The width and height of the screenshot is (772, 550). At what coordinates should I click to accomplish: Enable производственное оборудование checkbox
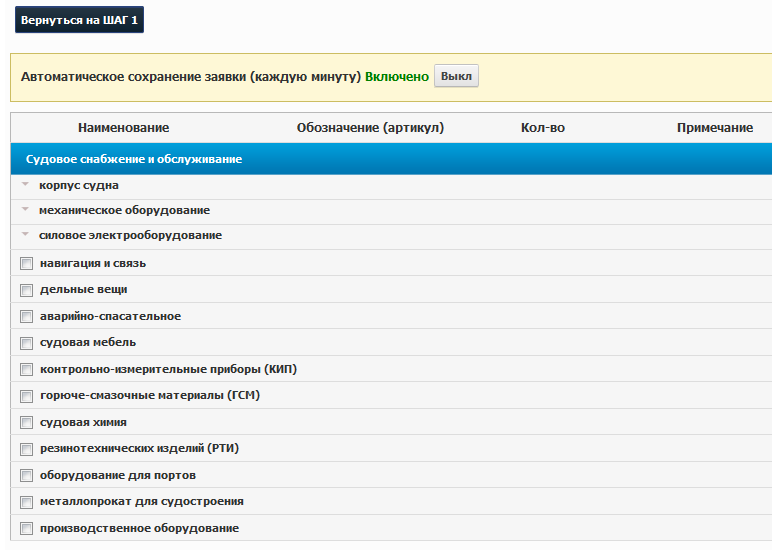pos(27,529)
